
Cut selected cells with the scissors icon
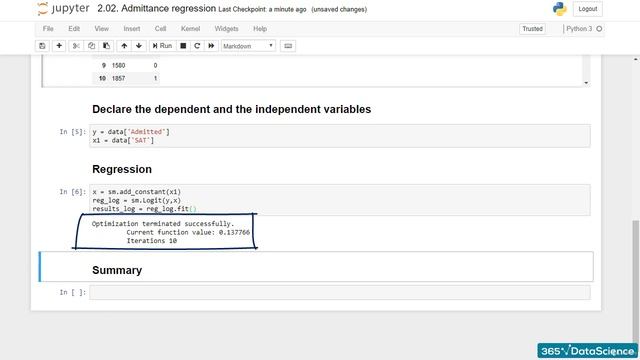pyautogui.click(x=76, y=46)
